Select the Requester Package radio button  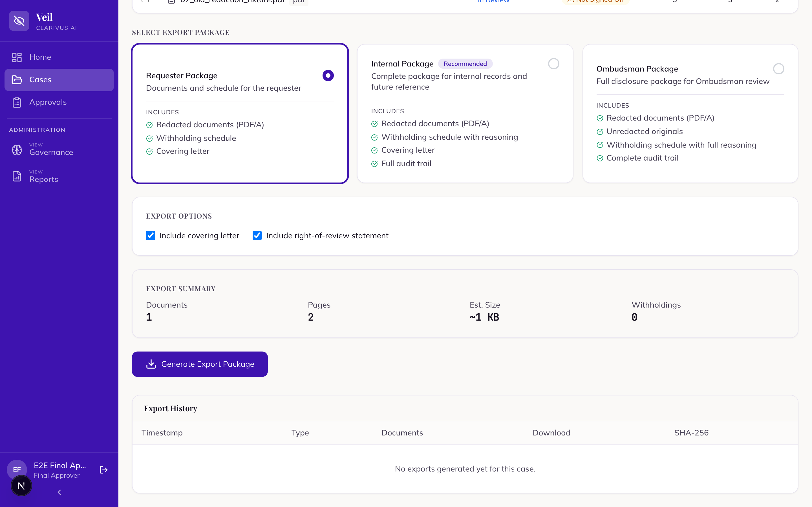[328, 75]
